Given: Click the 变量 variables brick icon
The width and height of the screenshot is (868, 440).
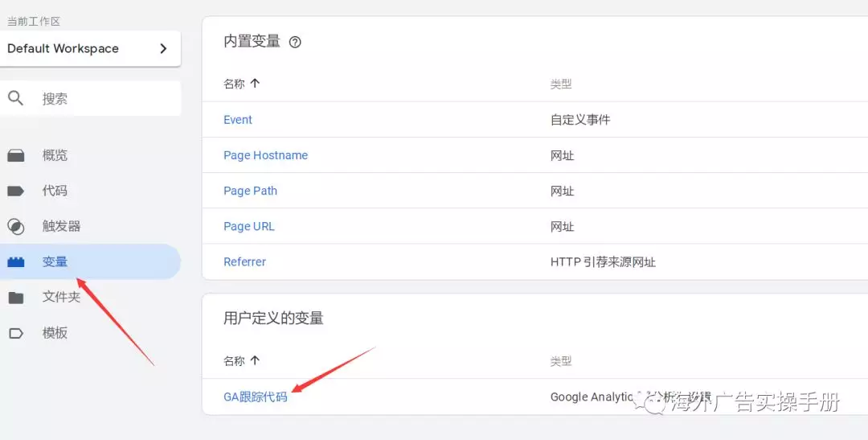Looking at the screenshot, I should click(x=16, y=262).
